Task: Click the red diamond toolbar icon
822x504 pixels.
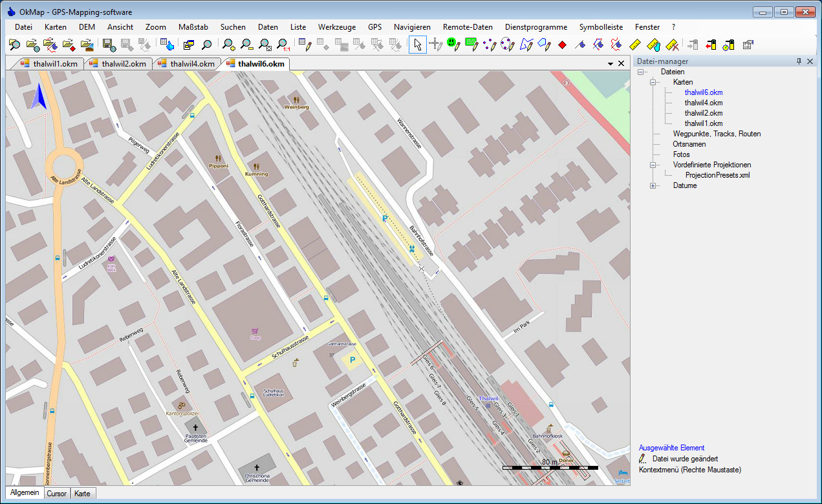Action: (562, 45)
